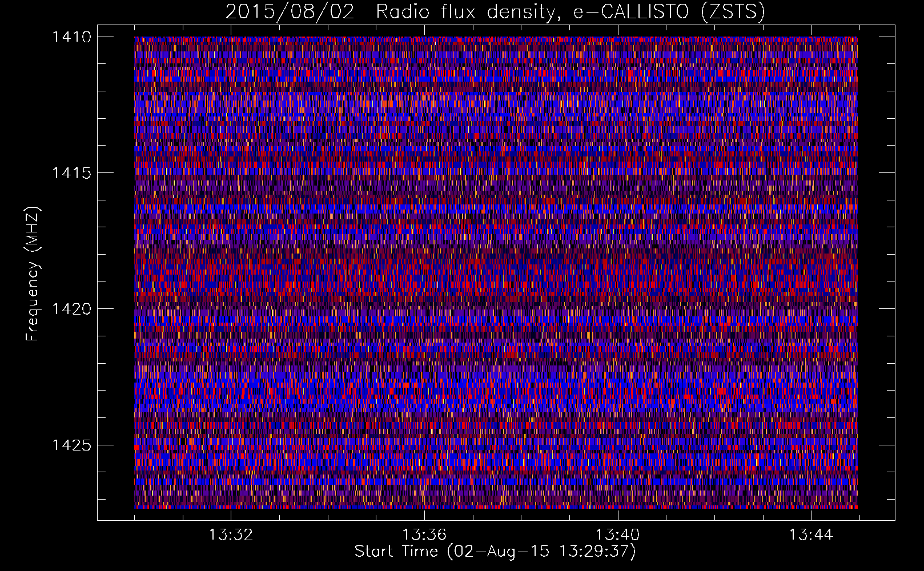Click the y-axis label 'Frequency (MHZ)'
This screenshot has width=924, height=571.
point(33,274)
